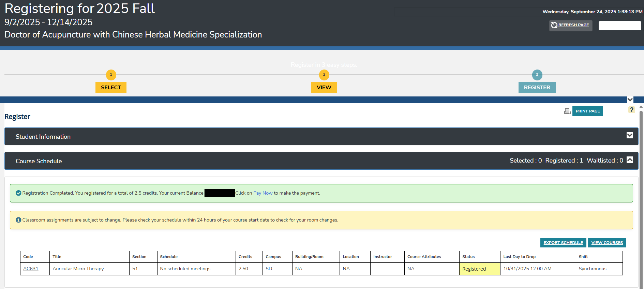Go to the SELECT step
Image resolution: width=644 pixels, height=289 pixels.
tap(111, 88)
